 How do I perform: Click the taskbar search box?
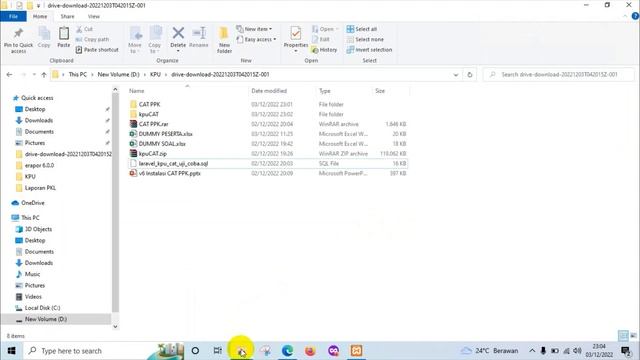point(104,351)
